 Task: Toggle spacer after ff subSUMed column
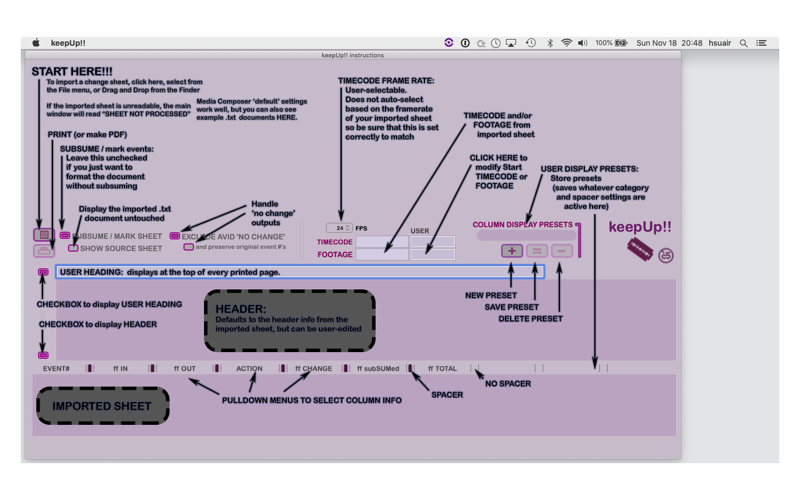[x=411, y=368]
